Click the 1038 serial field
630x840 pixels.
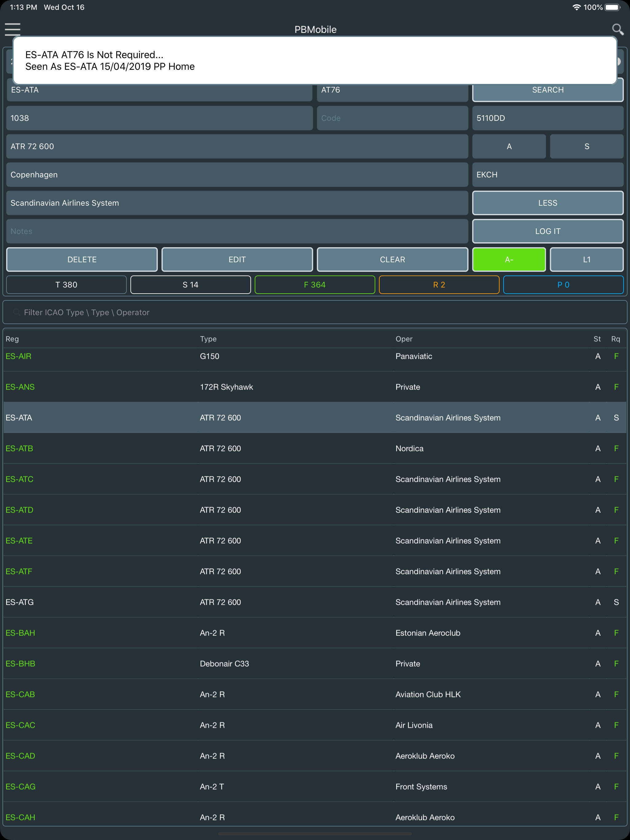coord(159,118)
